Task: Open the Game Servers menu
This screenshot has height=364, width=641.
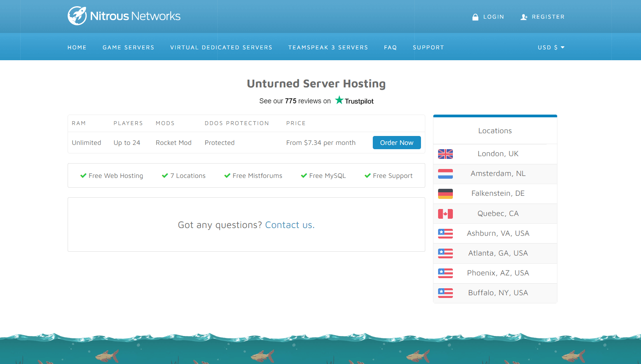Action: (128, 47)
